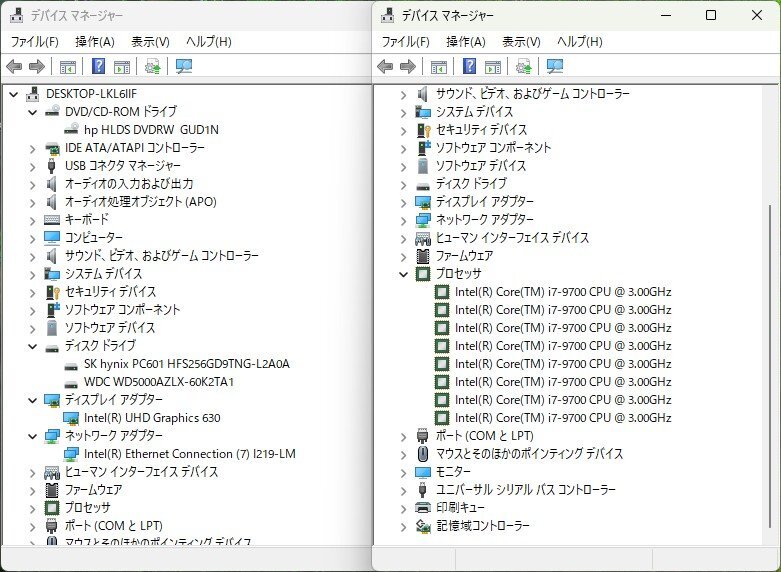Click the Help icon in right window toolbar

point(470,66)
